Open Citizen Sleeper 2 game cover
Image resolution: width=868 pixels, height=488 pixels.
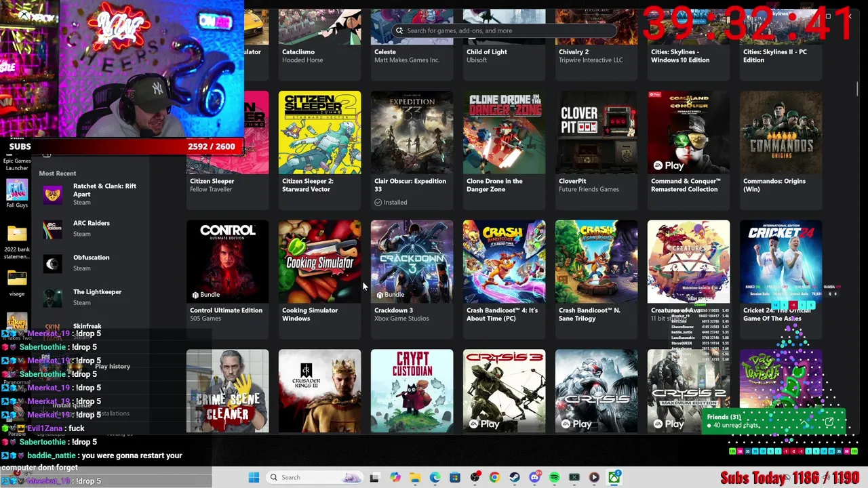pyautogui.click(x=319, y=133)
